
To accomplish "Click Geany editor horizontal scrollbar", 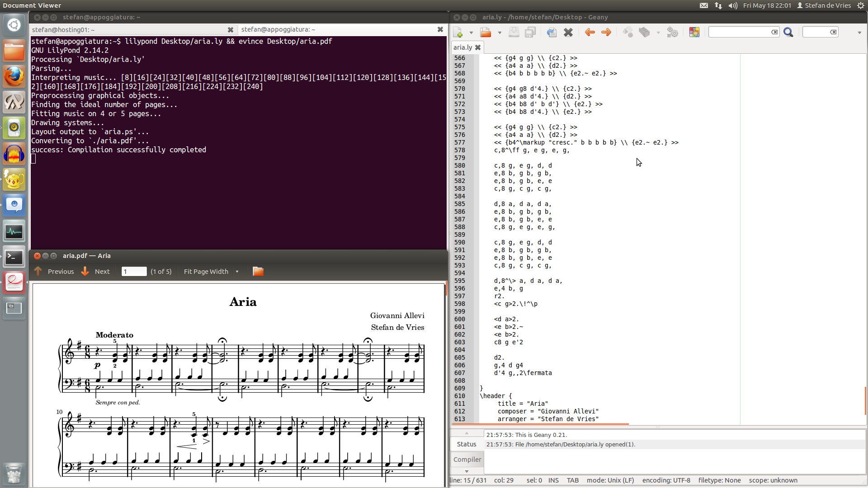I will click(540, 425).
